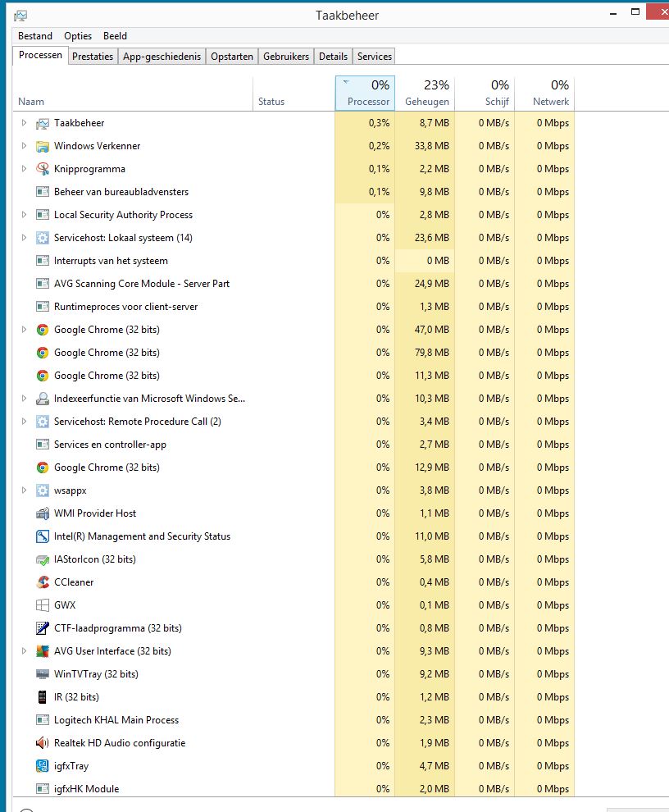Sort processes by Geheugen column

426,94
